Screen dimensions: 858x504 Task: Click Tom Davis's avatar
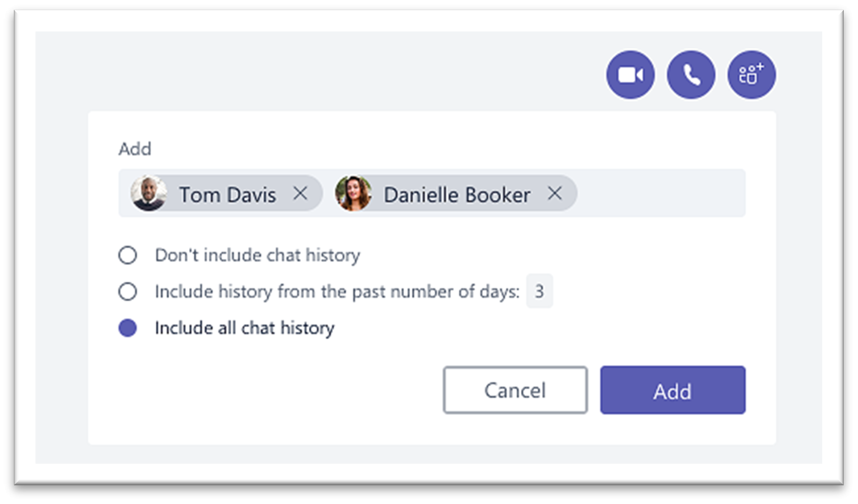(149, 193)
